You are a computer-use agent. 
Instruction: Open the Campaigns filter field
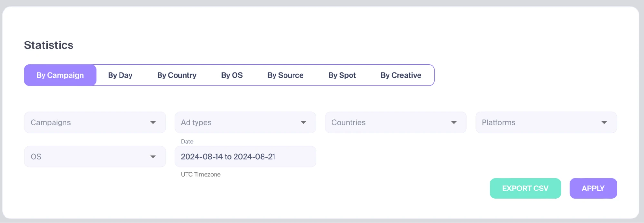pyautogui.click(x=95, y=122)
